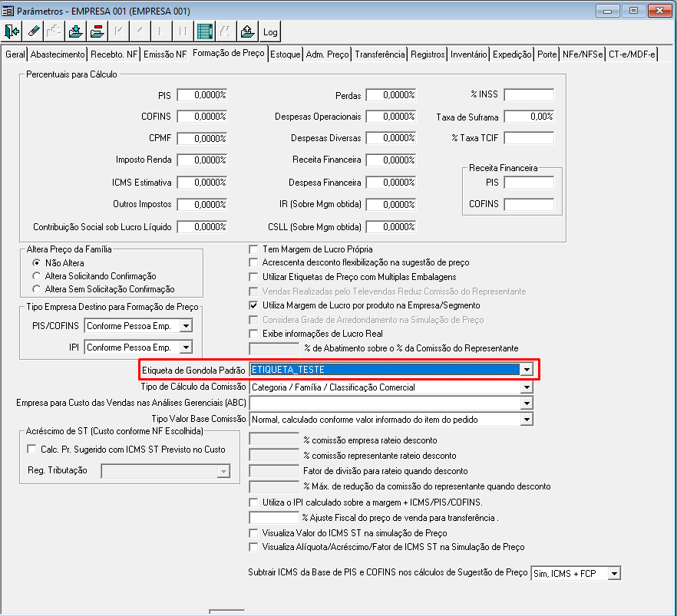Open the NFe/NFSe tab
This screenshot has width=677, height=616.
[583, 54]
